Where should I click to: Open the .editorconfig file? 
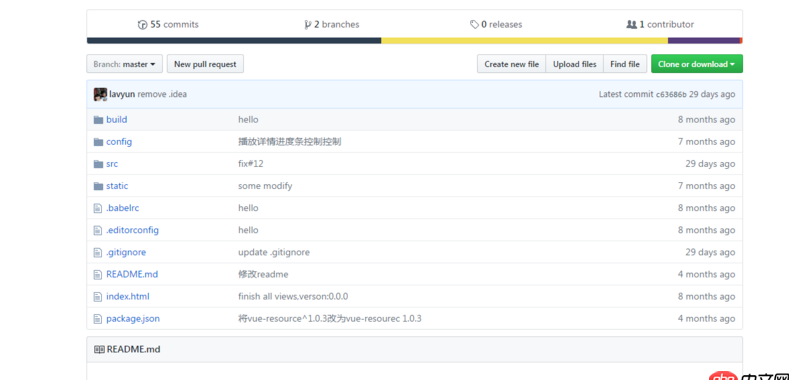pyautogui.click(x=133, y=230)
